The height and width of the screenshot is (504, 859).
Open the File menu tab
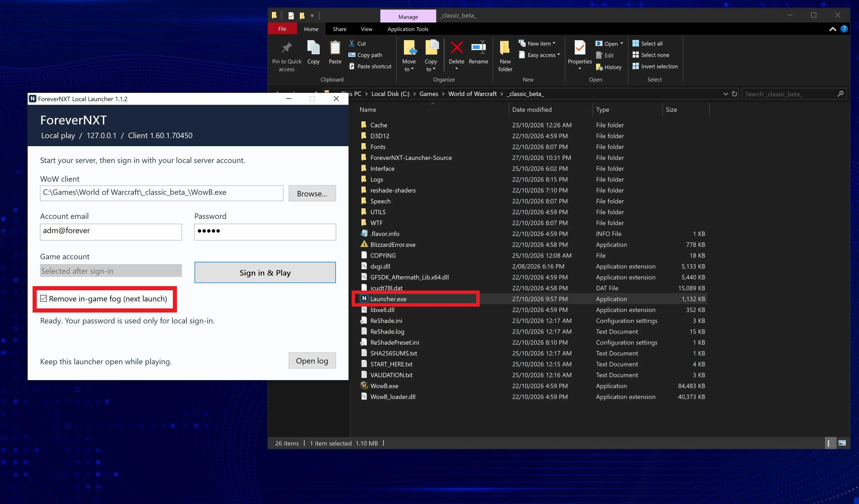pos(282,29)
